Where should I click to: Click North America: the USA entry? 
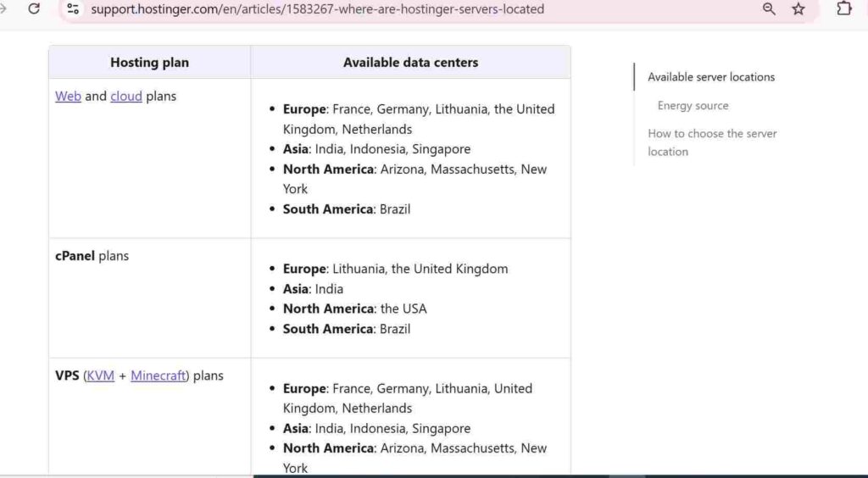(355, 308)
